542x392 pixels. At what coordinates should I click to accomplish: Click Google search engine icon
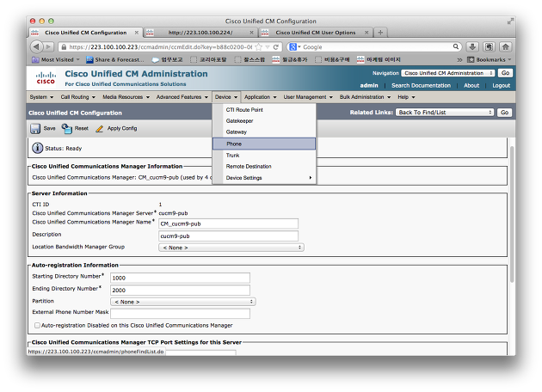[293, 47]
